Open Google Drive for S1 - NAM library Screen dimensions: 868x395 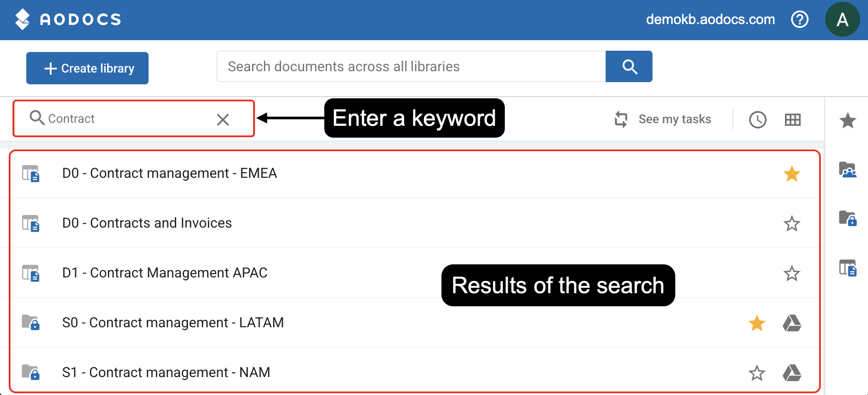(x=792, y=373)
